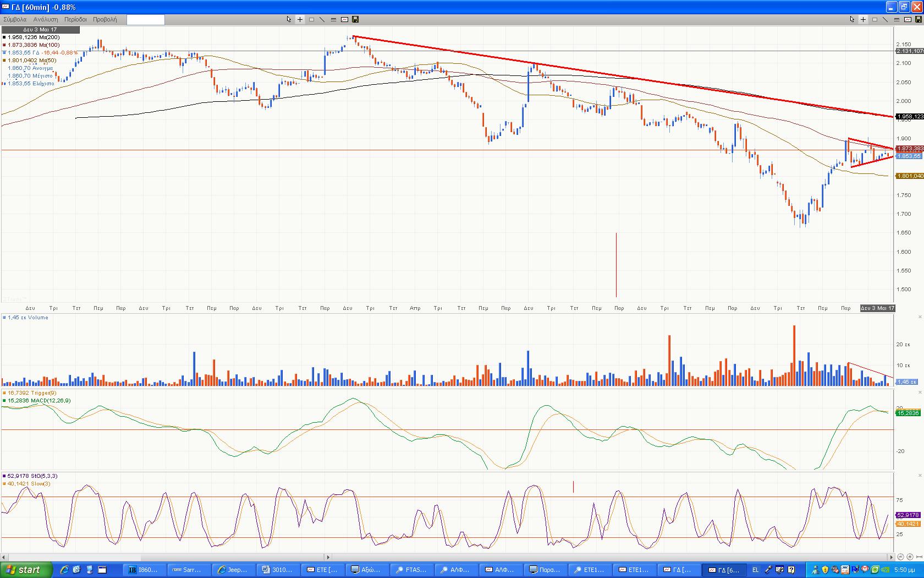Image resolution: width=924 pixels, height=578 pixels.
Task: Open the Ανάλυση menu
Action: click(x=46, y=19)
